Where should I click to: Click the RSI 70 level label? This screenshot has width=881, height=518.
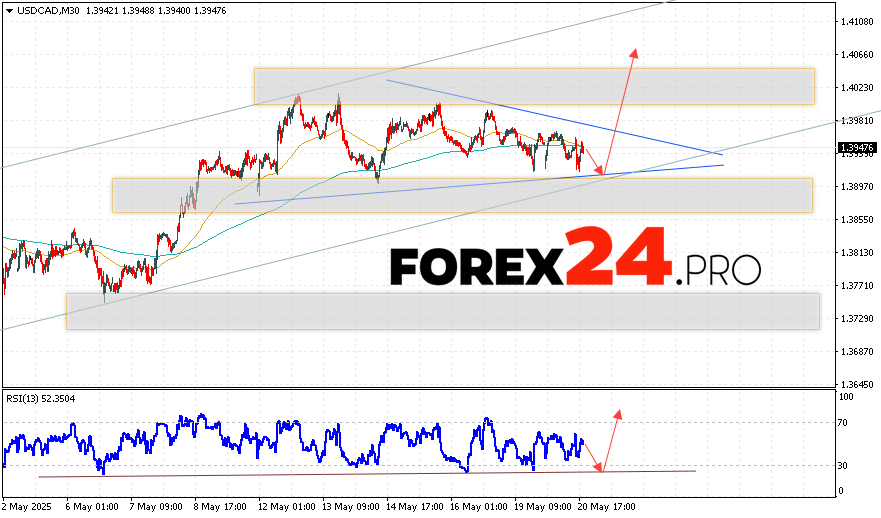click(x=845, y=423)
